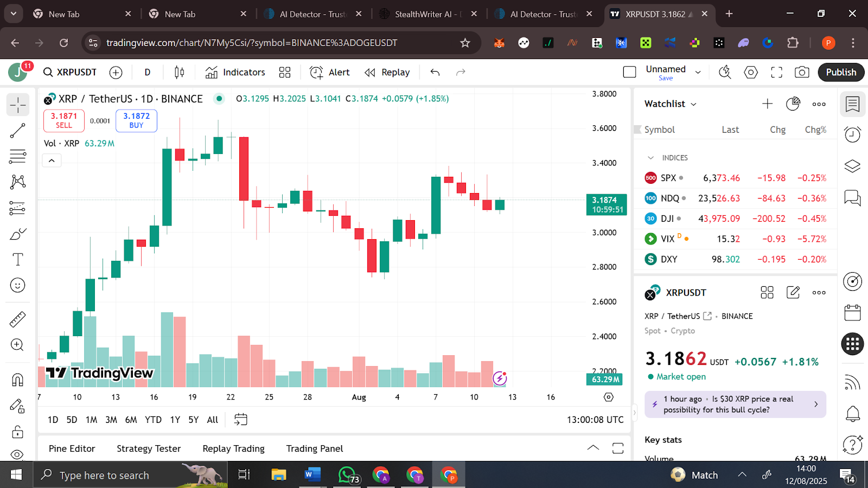Open the XRPUSDT symbol search
The image size is (868, 488).
pyautogui.click(x=71, y=72)
